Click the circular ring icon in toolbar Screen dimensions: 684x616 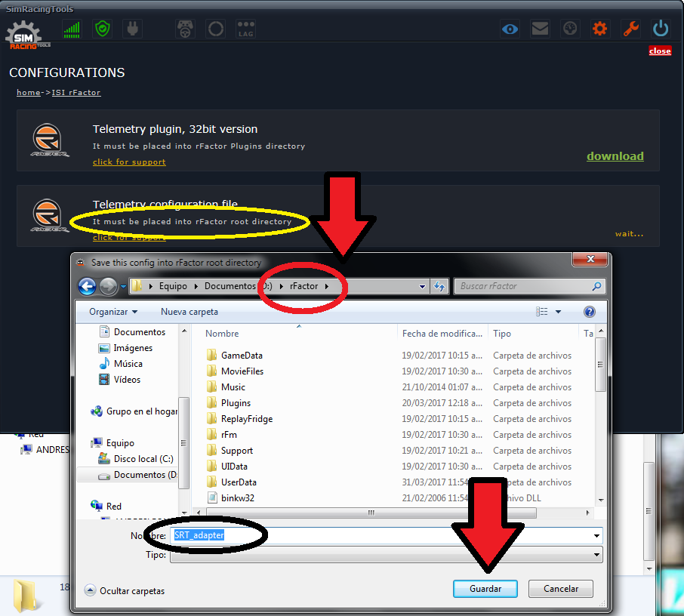point(215,29)
